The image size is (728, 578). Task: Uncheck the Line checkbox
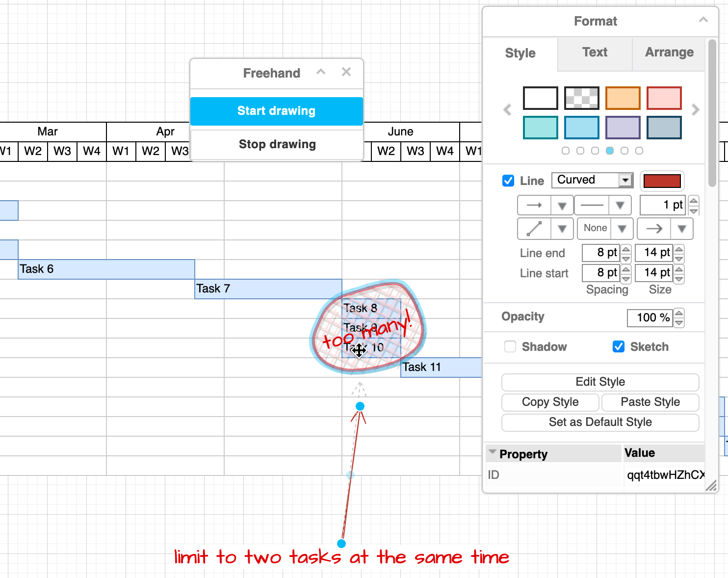click(x=508, y=181)
